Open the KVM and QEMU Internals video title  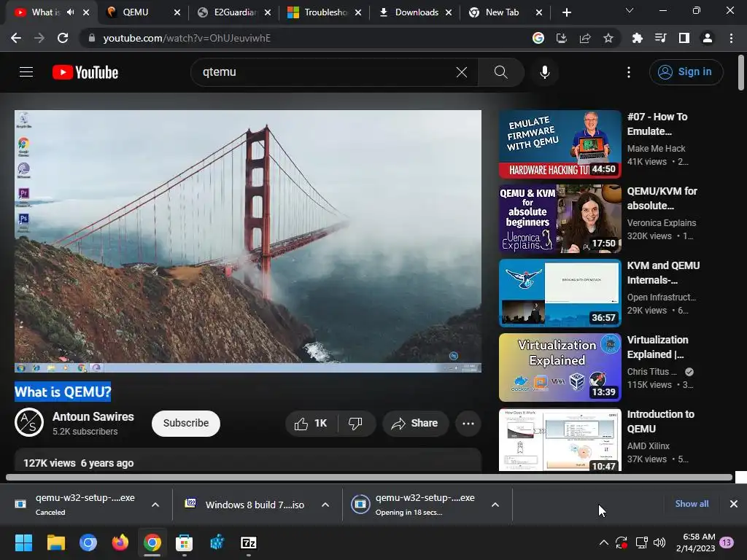point(663,273)
